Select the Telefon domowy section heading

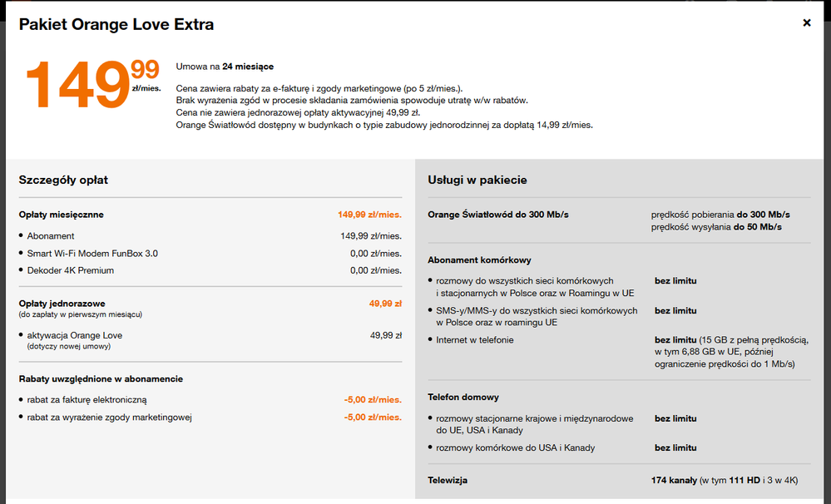click(463, 398)
